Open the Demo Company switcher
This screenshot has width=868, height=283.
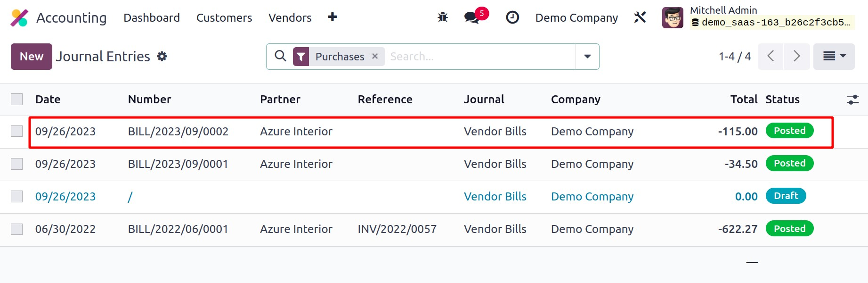(576, 18)
